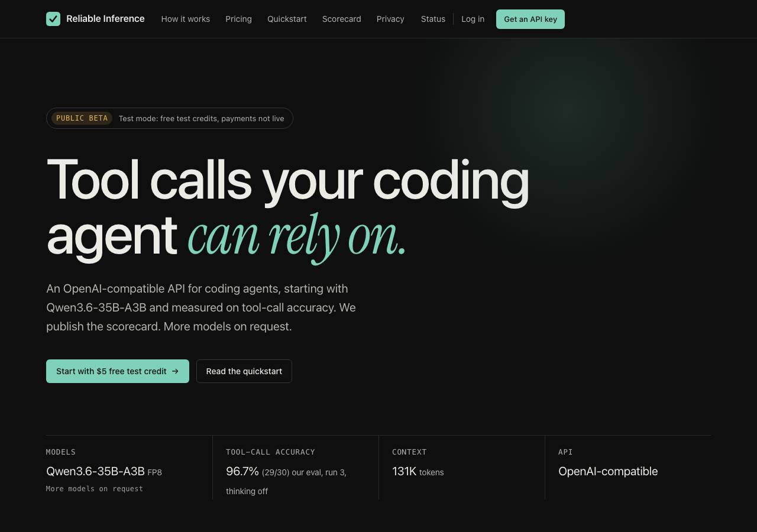
Task: Open the Scorecard nav item
Action: (341, 19)
